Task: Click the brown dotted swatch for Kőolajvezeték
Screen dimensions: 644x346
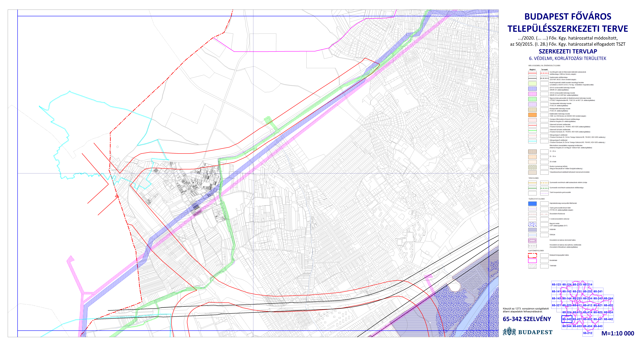Action: point(532,110)
